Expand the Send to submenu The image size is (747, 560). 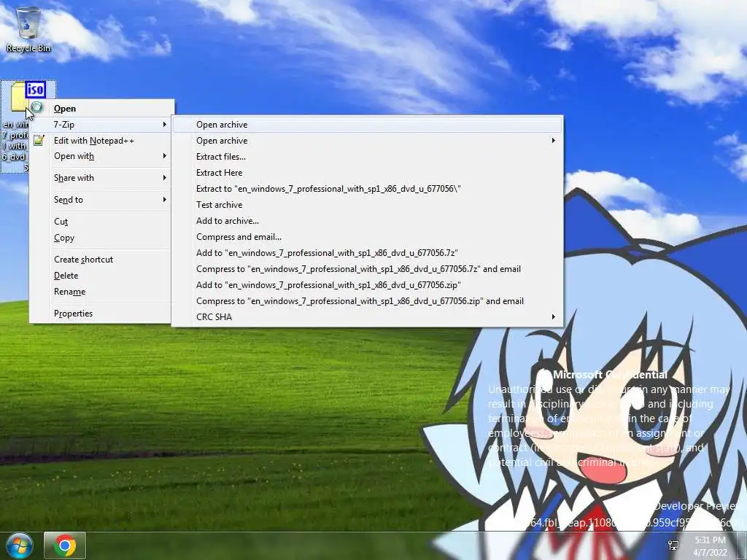pos(101,200)
